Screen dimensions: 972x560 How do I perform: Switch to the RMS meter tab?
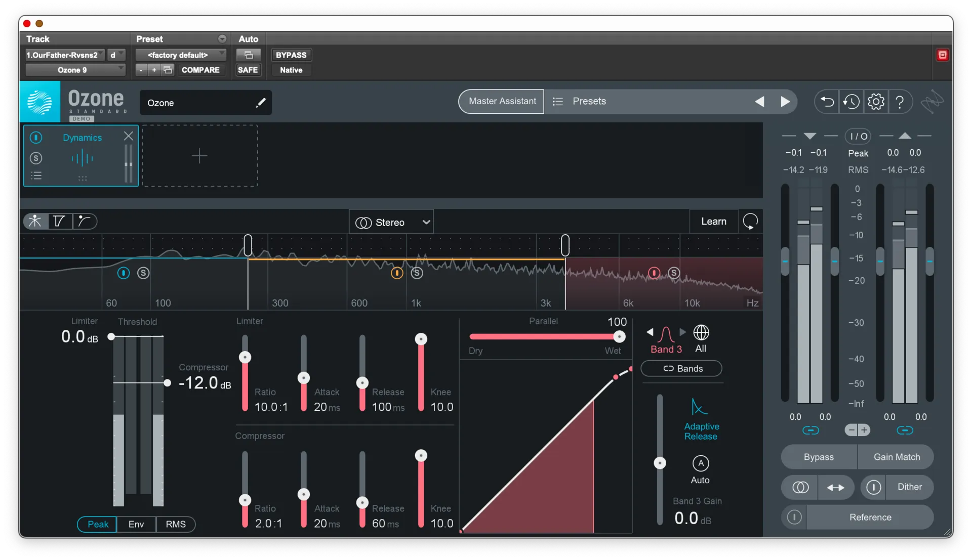[x=175, y=524]
